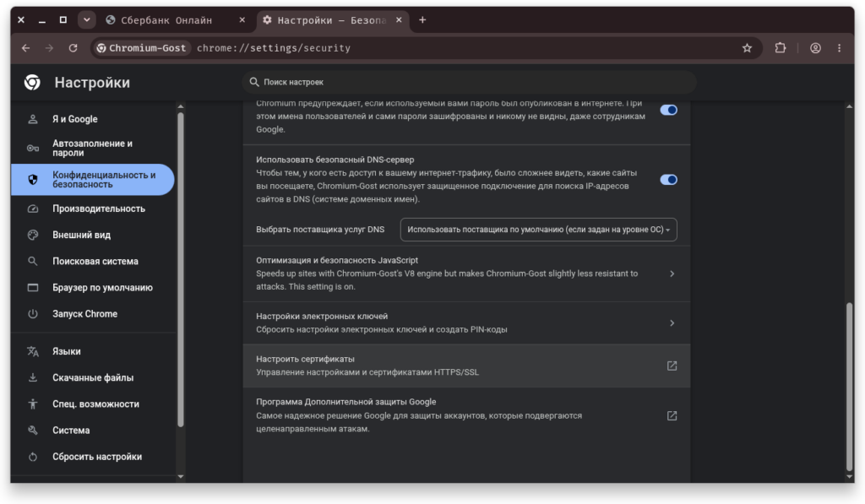
Task: Toggle the secure DNS server switch
Action: (669, 179)
